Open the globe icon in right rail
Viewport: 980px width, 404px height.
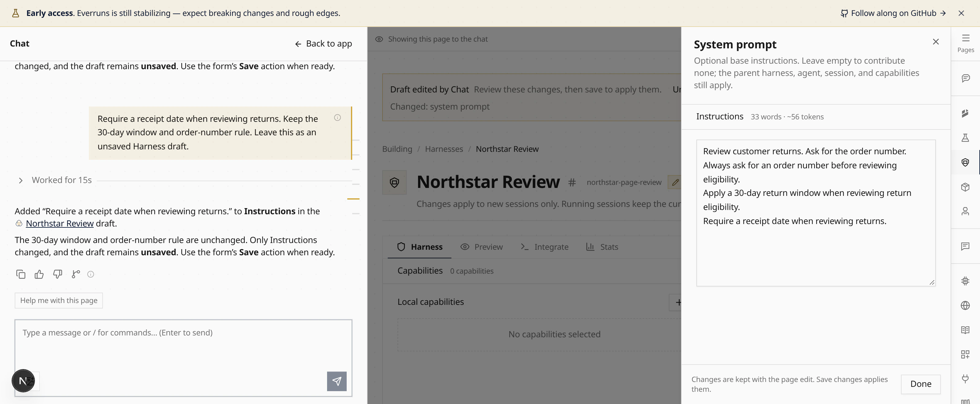[965, 305]
